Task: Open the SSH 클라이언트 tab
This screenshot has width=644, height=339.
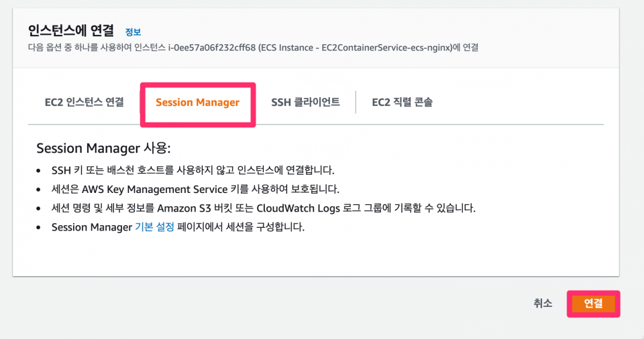Action: coord(305,103)
